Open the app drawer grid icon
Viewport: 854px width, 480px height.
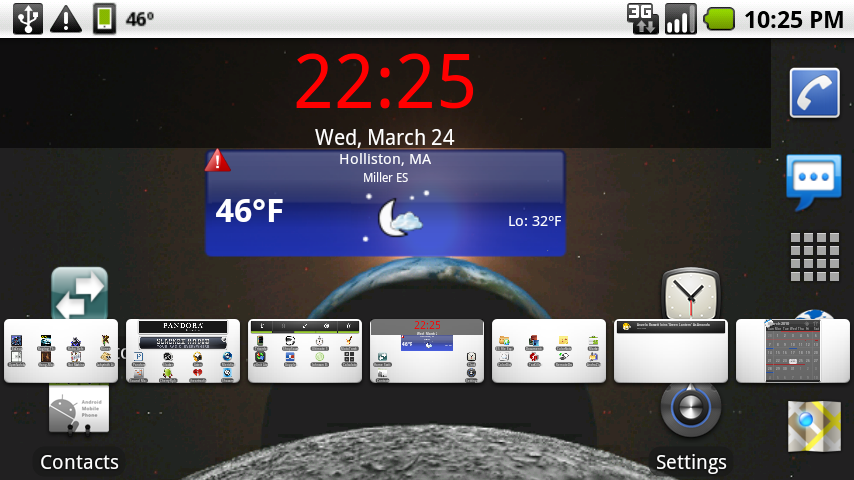[x=815, y=257]
